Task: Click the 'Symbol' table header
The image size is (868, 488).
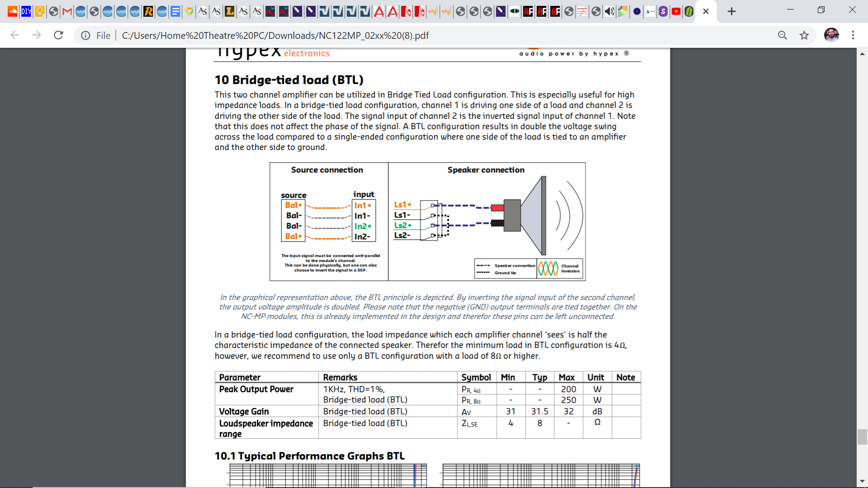Action: 476,377
